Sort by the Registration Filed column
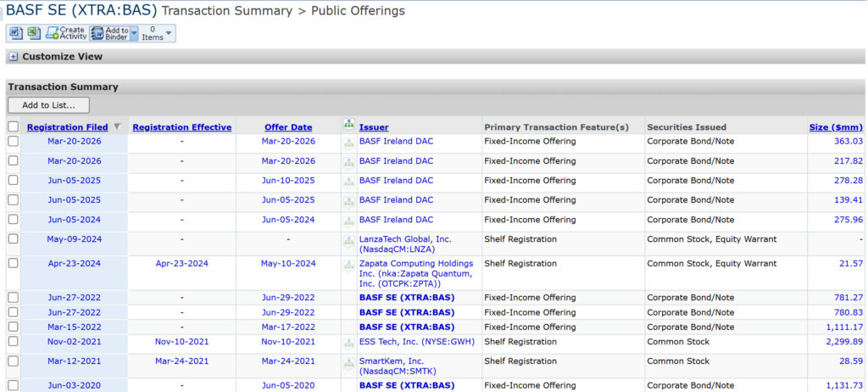Viewport: 868px width, 392px height. point(68,127)
